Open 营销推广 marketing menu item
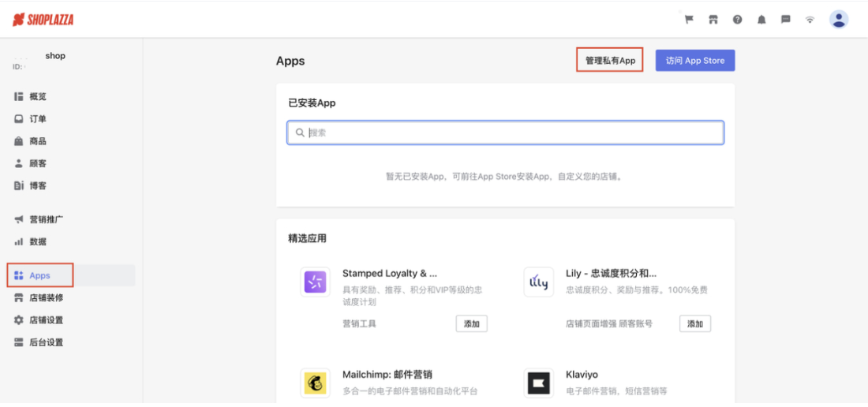868x407 pixels. click(x=46, y=219)
